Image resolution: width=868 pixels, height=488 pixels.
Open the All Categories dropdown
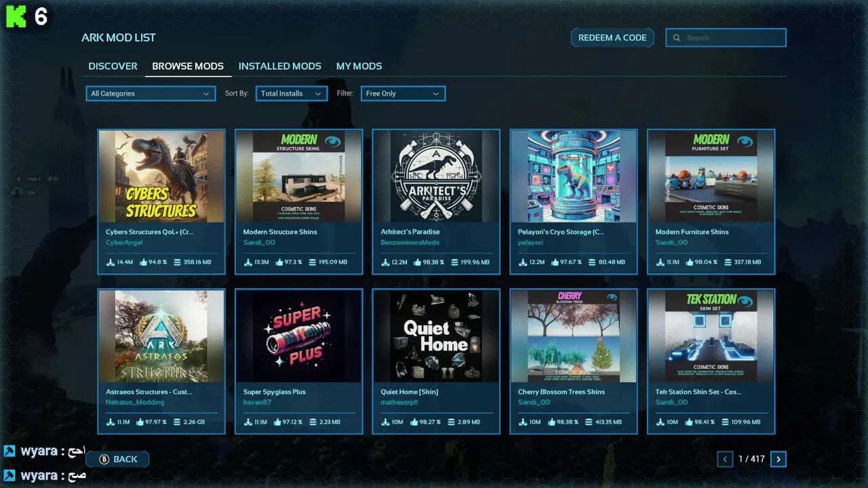(x=151, y=94)
